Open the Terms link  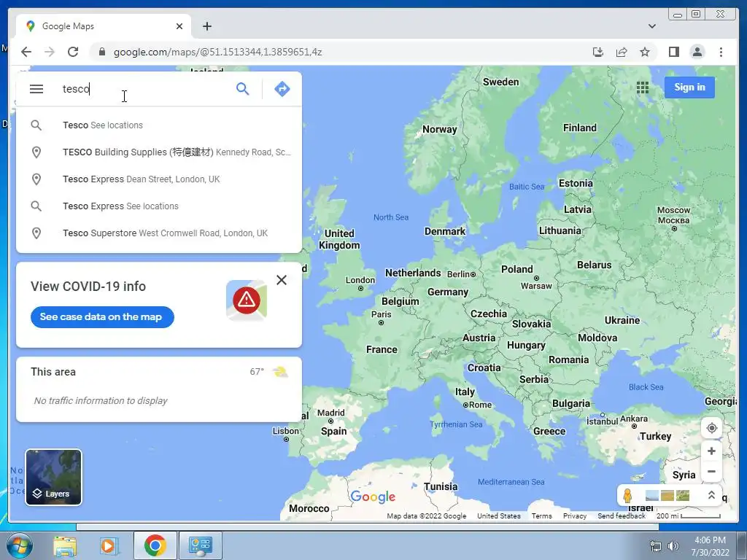(x=542, y=516)
